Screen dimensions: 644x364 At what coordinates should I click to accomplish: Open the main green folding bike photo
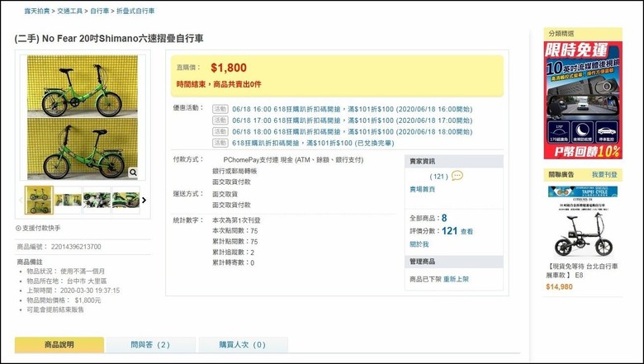coord(83,117)
